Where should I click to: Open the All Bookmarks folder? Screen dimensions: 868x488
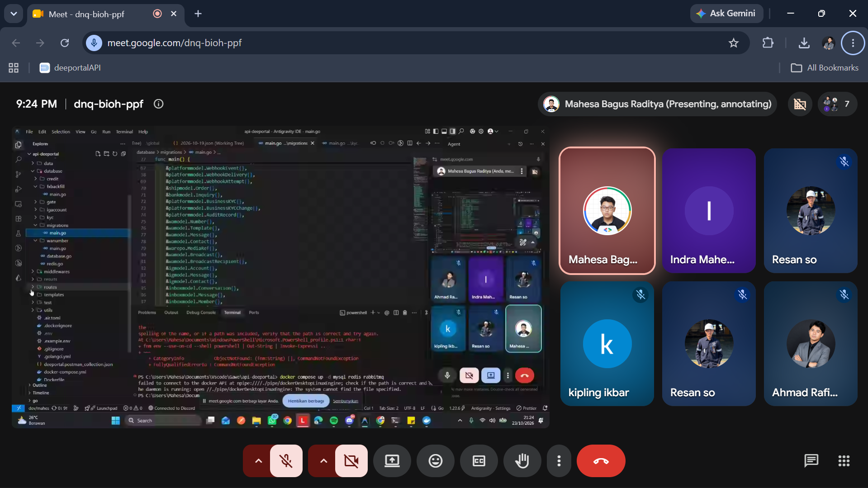coord(824,68)
